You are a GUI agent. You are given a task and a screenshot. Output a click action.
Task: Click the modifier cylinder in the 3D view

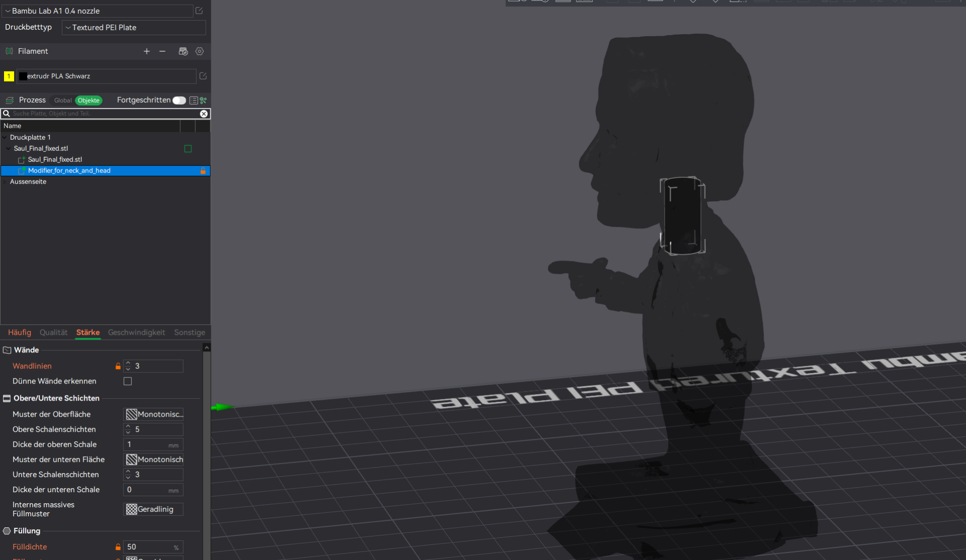682,216
